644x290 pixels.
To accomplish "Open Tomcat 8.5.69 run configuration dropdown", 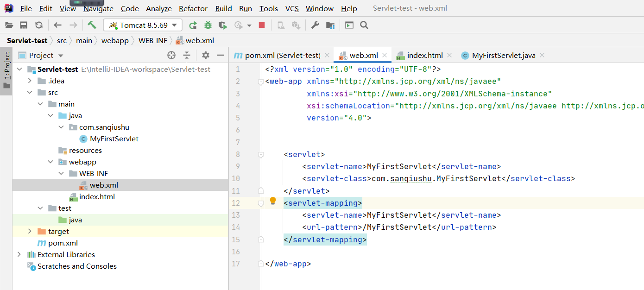I will (143, 25).
